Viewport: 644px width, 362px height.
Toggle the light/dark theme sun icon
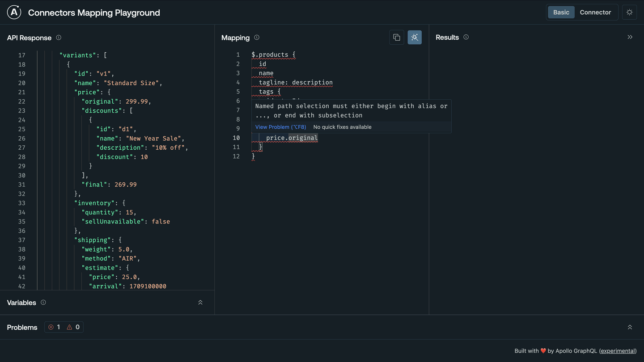629,13
